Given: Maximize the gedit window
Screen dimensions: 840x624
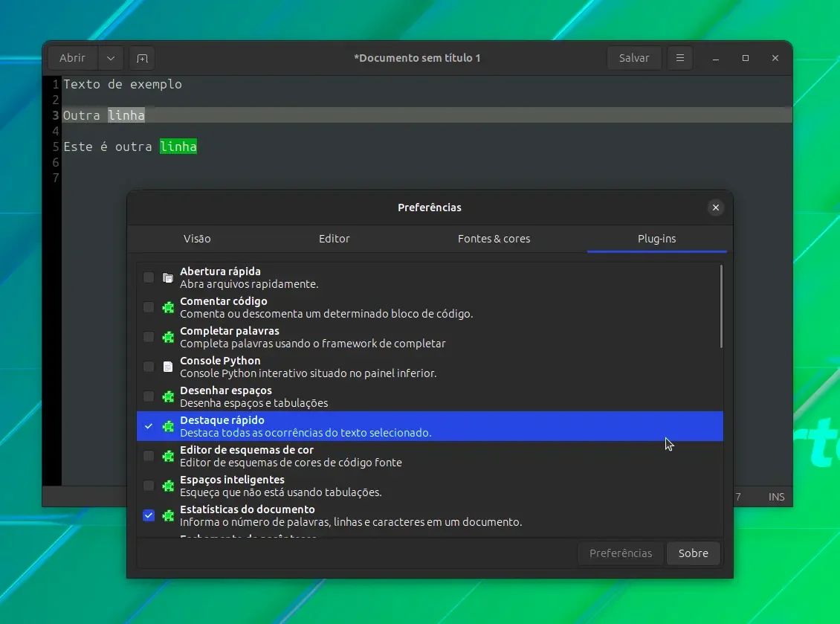Looking at the screenshot, I should (x=745, y=58).
